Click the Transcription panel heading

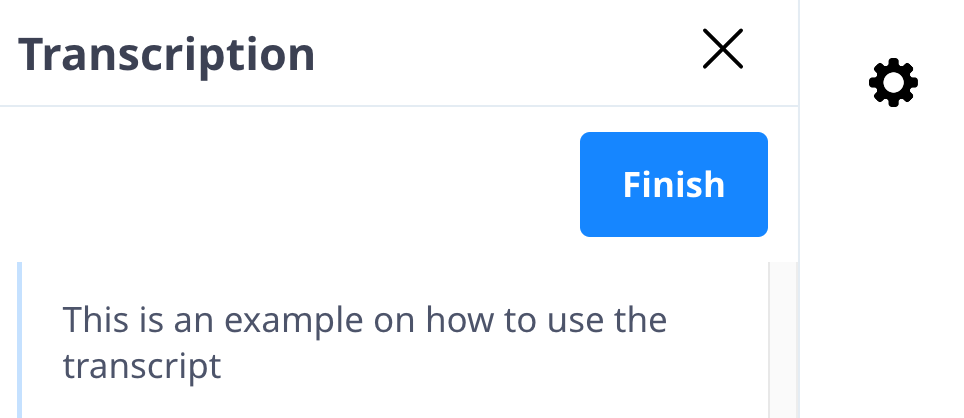167,54
